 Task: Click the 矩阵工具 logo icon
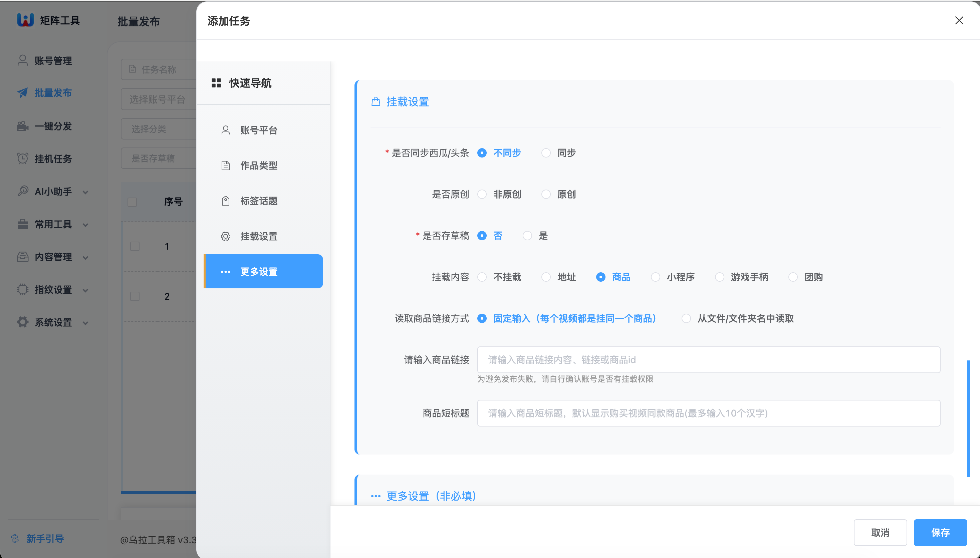coord(25,20)
